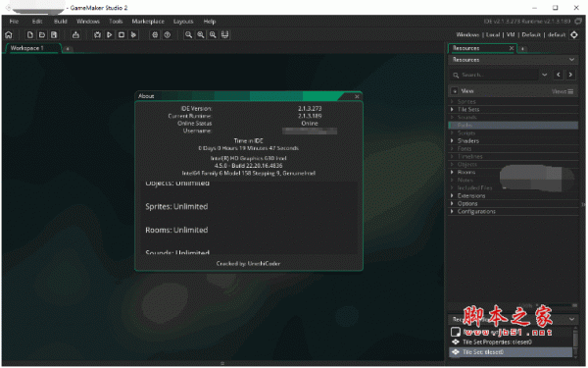Click the resource Search field
The height and width of the screenshot is (368, 588).
(x=495, y=76)
